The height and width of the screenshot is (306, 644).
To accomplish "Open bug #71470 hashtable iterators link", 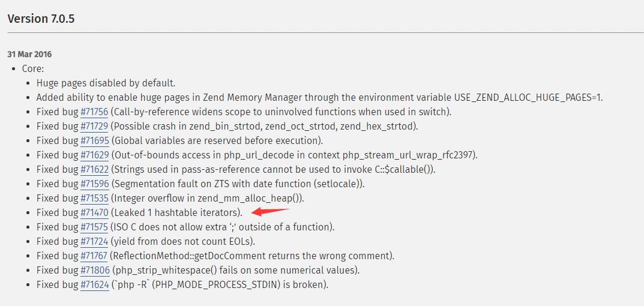I will click(95, 212).
